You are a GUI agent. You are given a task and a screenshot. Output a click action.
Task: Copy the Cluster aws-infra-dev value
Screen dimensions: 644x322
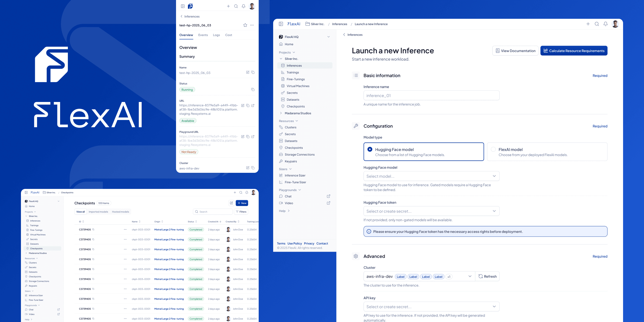(x=253, y=168)
